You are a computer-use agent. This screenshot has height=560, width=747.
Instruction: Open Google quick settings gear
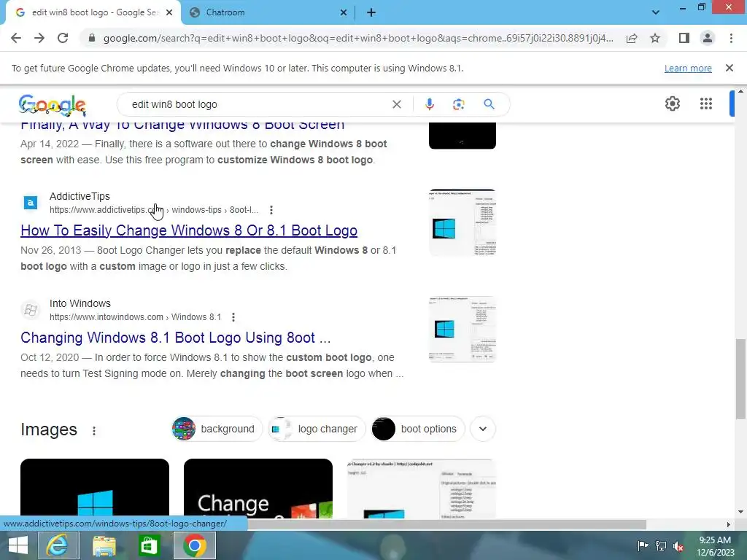coord(672,104)
